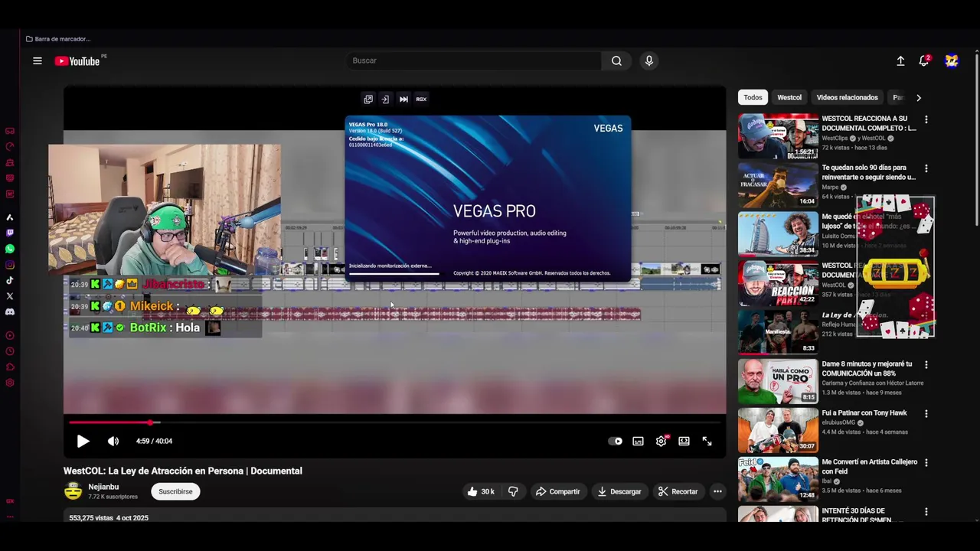Open La Ley de Atracción 8:33 thumbnail
The height and width of the screenshot is (551, 980).
tap(778, 332)
